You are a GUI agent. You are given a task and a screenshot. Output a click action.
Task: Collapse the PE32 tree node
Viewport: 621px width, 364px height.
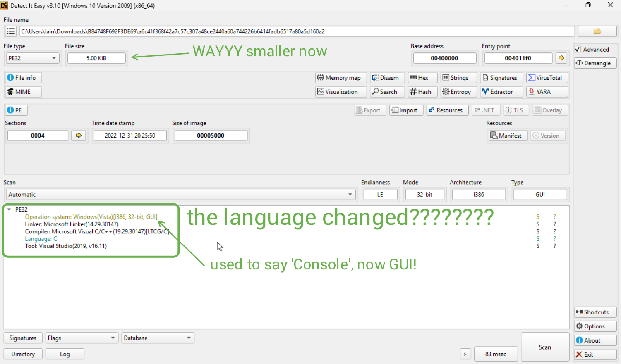9,209
